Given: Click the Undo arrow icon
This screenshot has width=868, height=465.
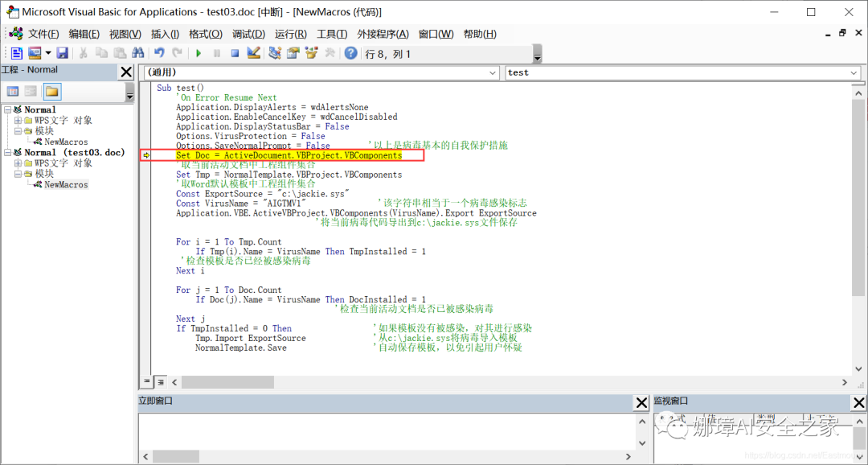Looking at the screenshot, I should coord(159,53).
